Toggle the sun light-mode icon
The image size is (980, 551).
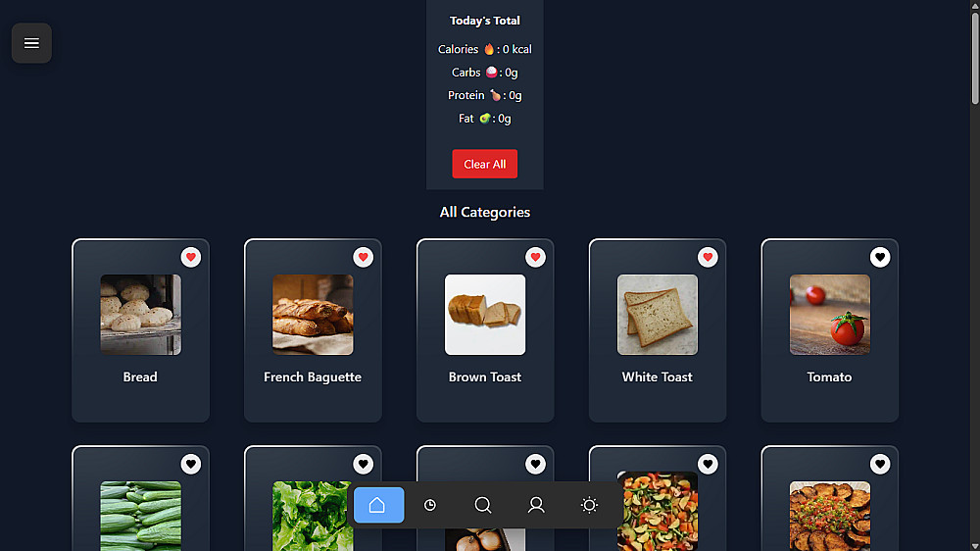[x=589, y=505]
